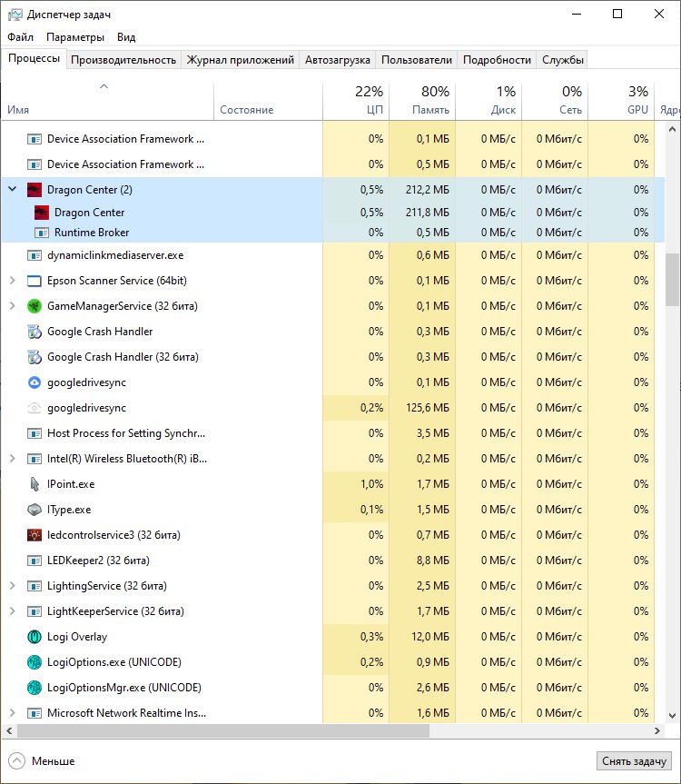Expand the LightingService (32 бита) group
Image resolution: width=681 pixels, height=784 pixels.
(13, 585)
